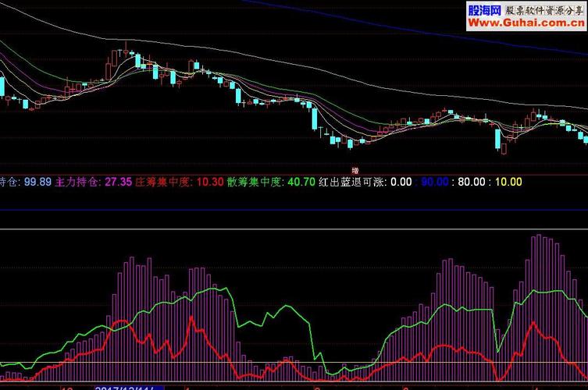
Task: Click the 持仓 value 99.89
Action: [x=37, y=182]
